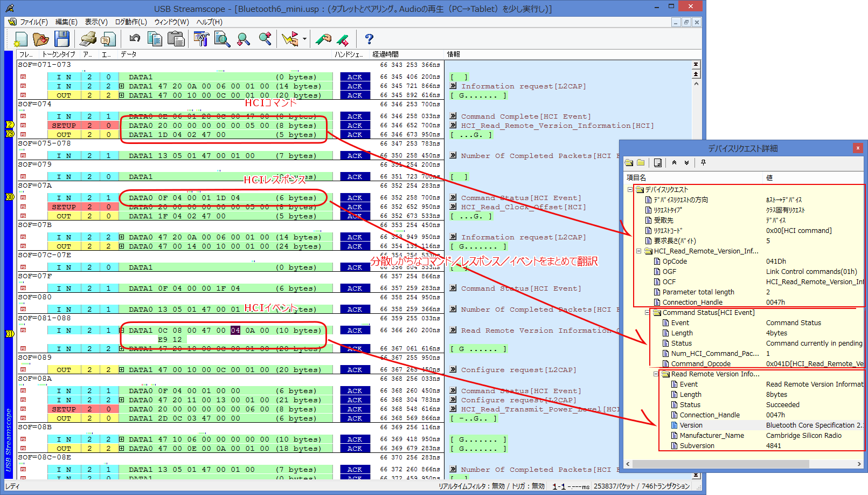
Task: Collapse all folders in detail panel toolbar
Action: click(641, 162)
